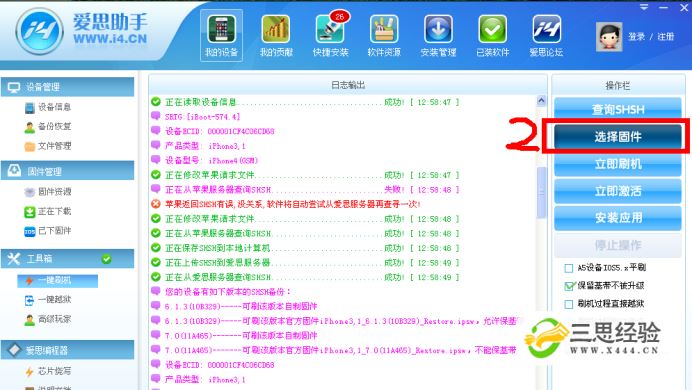Open 快捷安装 icon with 26 badge
The width and height of the screenshot is (692, 390).
331,36
